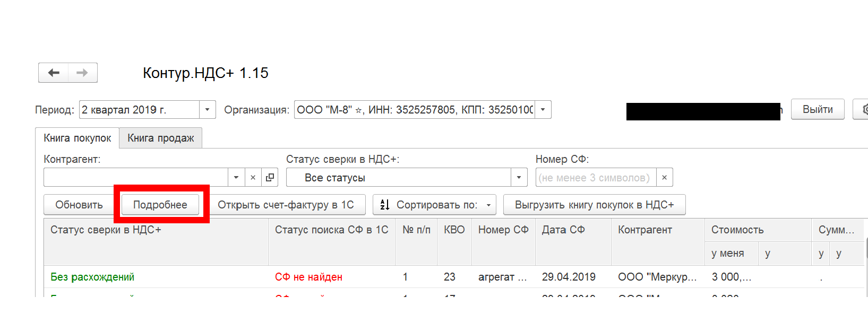
Task: Click the КВО column header
Action: tap(454, 242)
